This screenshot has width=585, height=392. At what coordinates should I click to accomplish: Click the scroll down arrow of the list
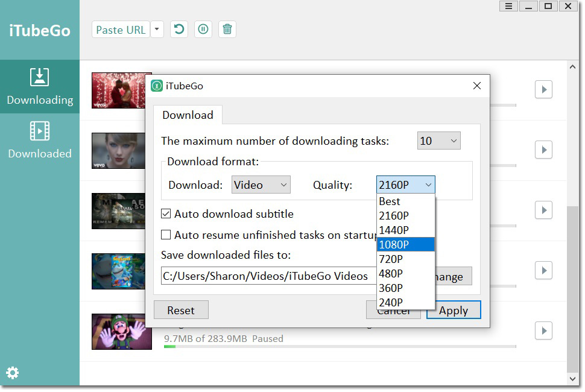click(573, 379)
